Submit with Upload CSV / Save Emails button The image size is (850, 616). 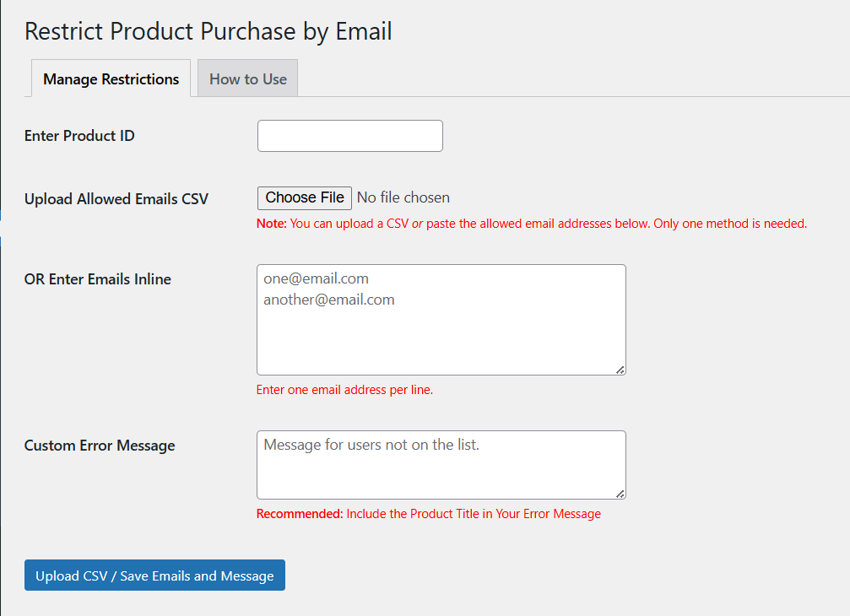tap(154, 575)
